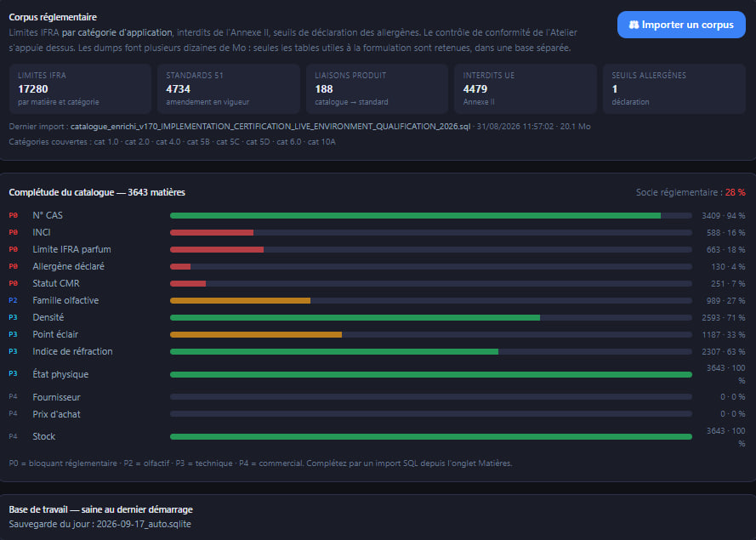Select the Standards 51 stat card
Image resolution: width=756 pixels, height=540 pixels.
tap(229, 88)
